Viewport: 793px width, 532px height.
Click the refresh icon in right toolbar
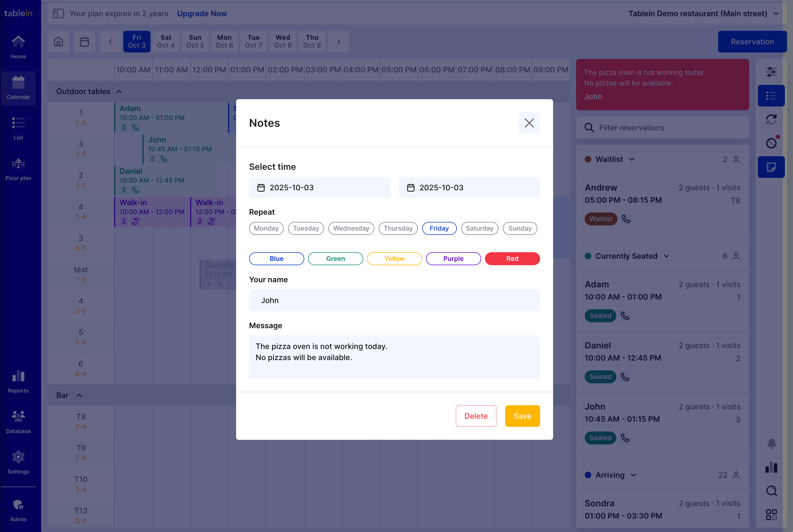pyautogui.click(x=771, y=119)
